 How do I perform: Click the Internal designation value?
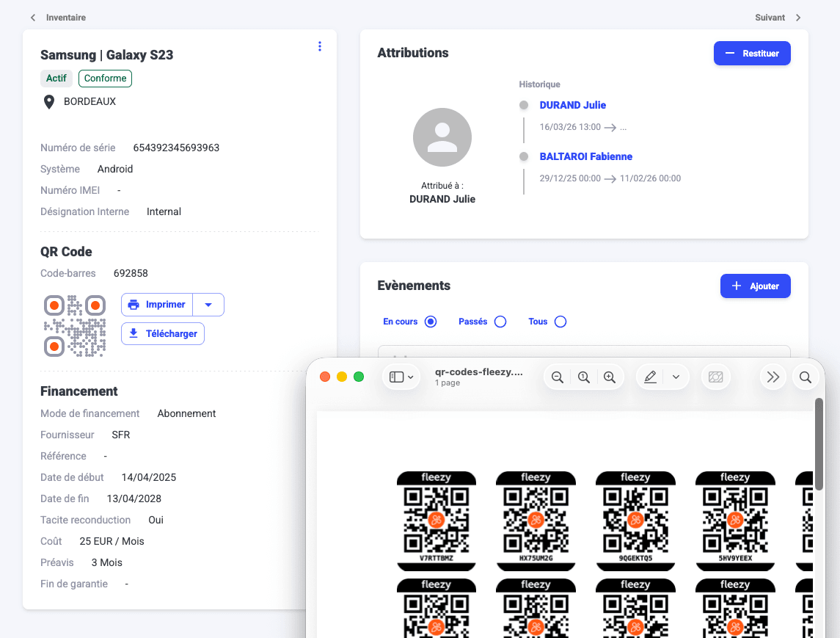164,211
